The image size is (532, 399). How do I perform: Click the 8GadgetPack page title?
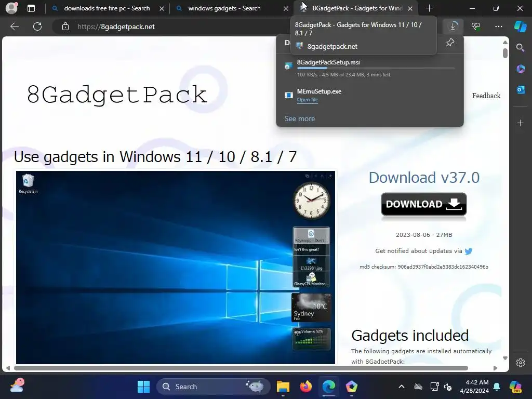point(117,95)
